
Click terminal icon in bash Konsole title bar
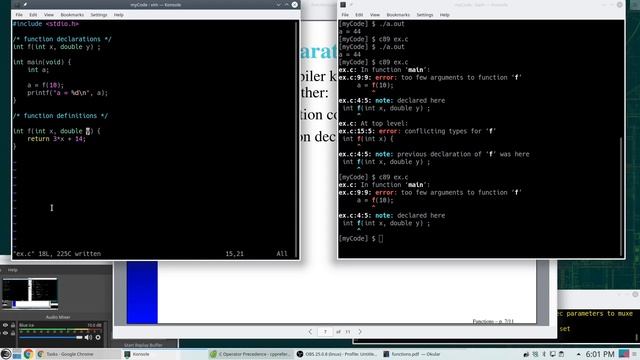[x=343, y=5]
